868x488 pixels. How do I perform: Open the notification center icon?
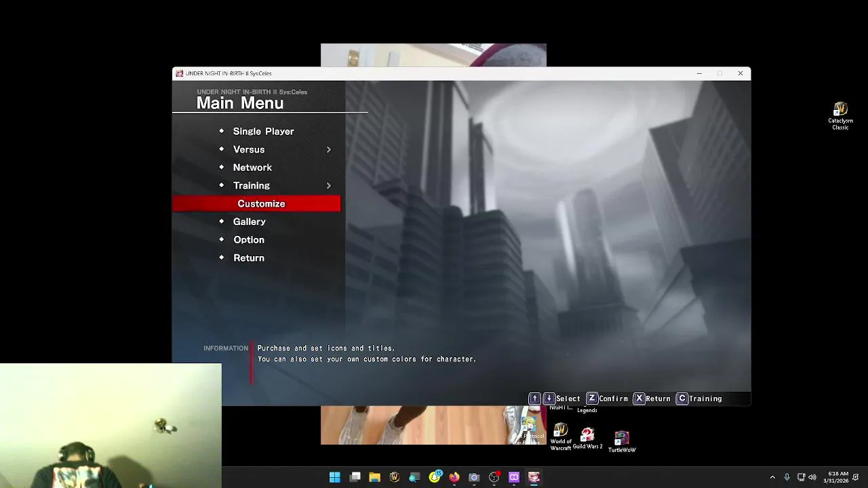(856, 477)
